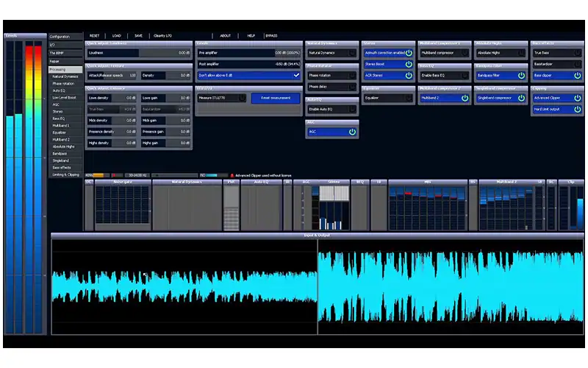Turn on Enable Auto EQ
This screenshot has width=588, height=368.
(352, 109)
